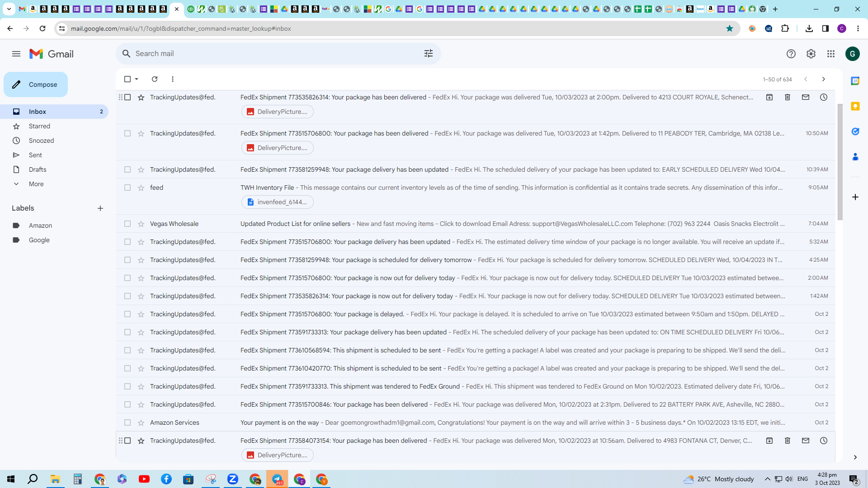Viewport: 868px width, 488px height.
Task: Open the select dropdown arrow beside checkbox
Action: point(137,79)
